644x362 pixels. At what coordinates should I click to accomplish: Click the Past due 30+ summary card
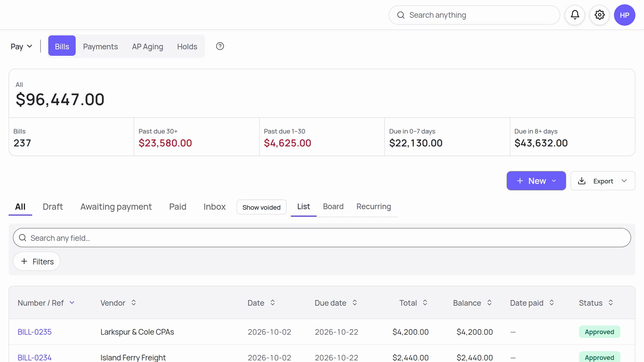pos(196,137)
